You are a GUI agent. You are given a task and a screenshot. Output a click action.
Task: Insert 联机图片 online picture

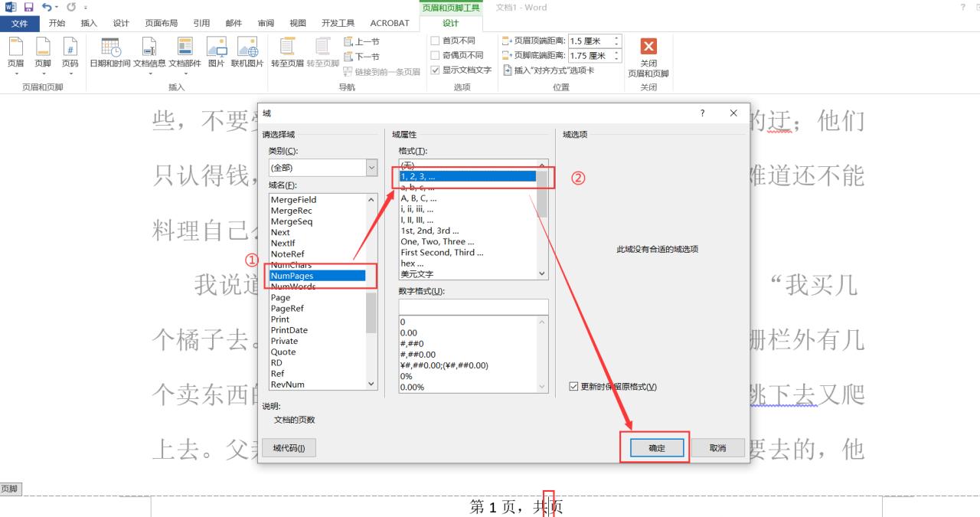[247, 53]
